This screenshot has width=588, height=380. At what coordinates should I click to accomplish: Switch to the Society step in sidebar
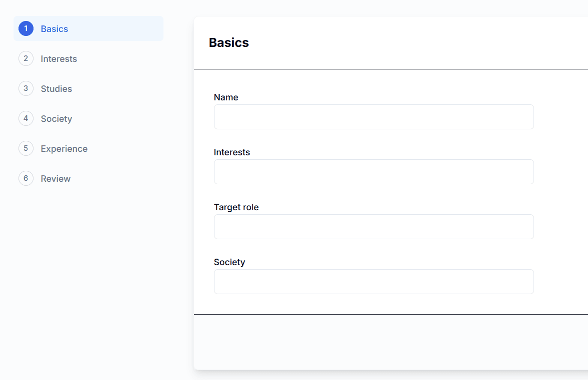(56, 119)
